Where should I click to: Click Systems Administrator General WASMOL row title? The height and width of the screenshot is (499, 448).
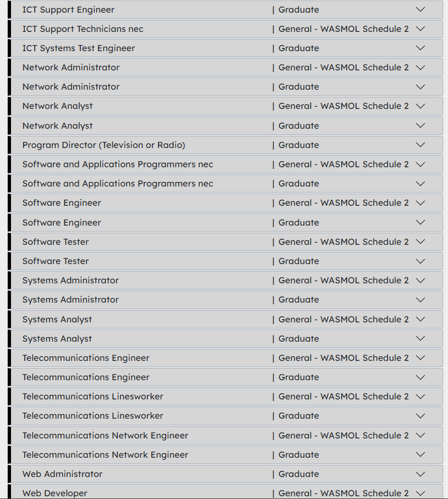coord(70,281)
